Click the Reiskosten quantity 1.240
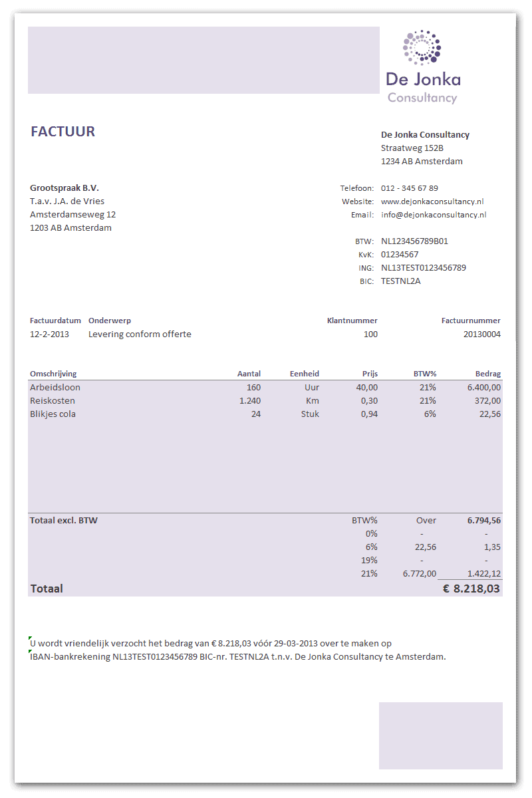This screenshot has width=532, height=798. tap(250, 401)
